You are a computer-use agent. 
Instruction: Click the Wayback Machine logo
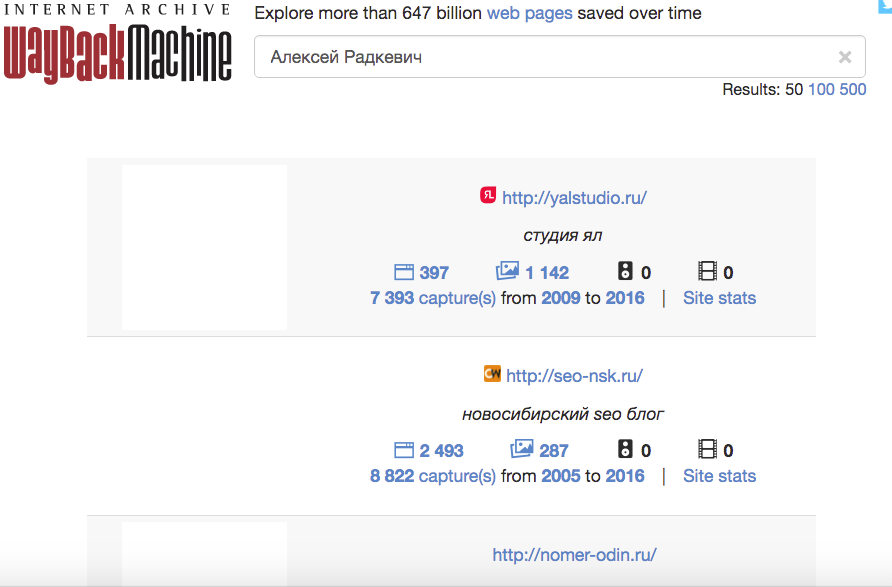[x=117, y=44]
